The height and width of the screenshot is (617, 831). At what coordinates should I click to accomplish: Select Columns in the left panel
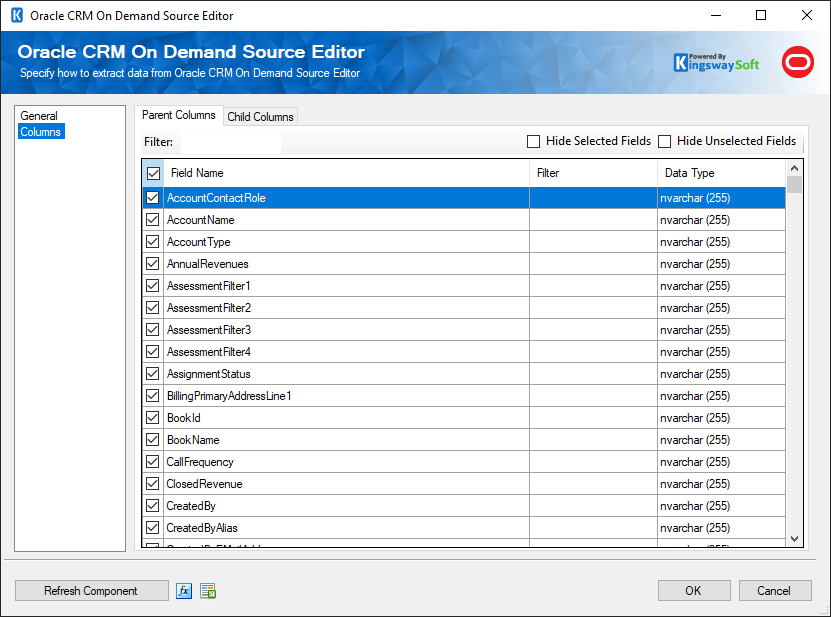41,131
